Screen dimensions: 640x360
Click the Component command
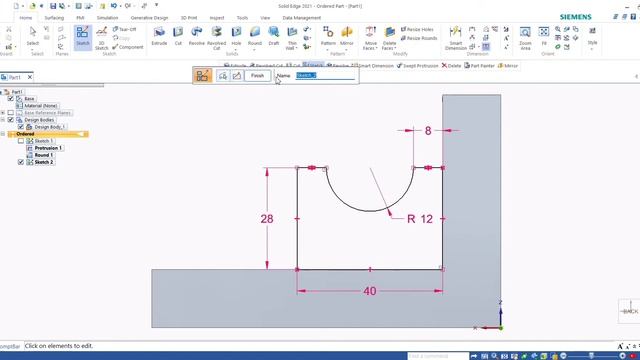128,47
